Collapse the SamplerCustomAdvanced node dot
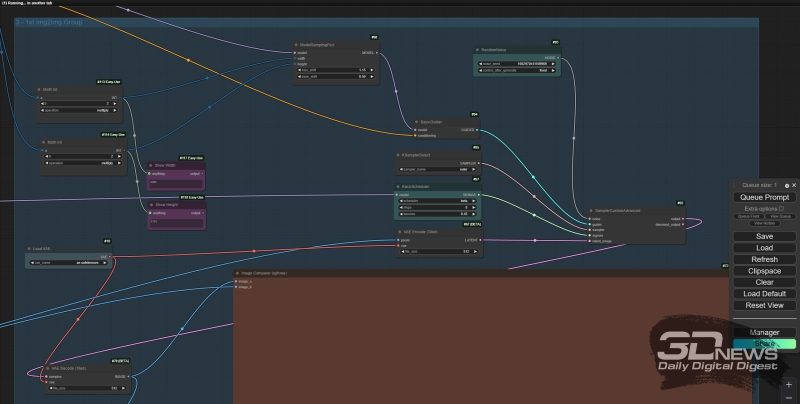 (x=591, y=210)
